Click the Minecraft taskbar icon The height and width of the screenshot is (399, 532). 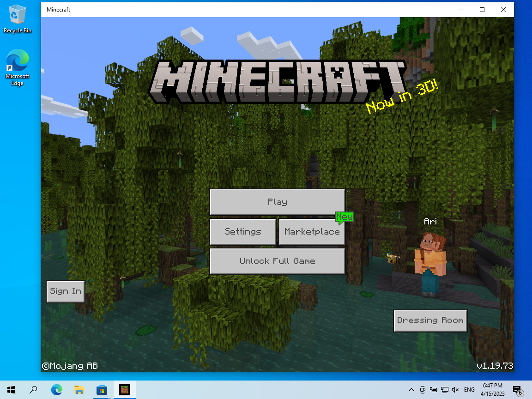pyautogui.click(x=125, y=390)
